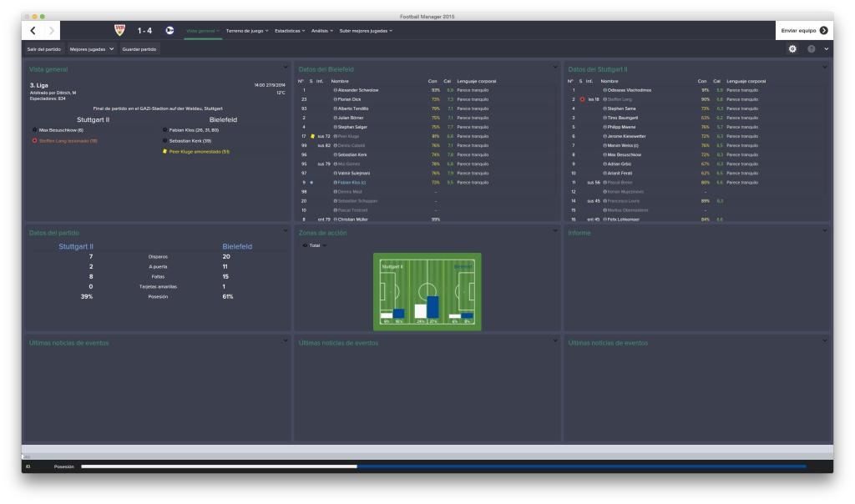Viewport: 855px width, 504px height.
Task: Click info icon beside Alberto Tendillo
Action: 336,108
